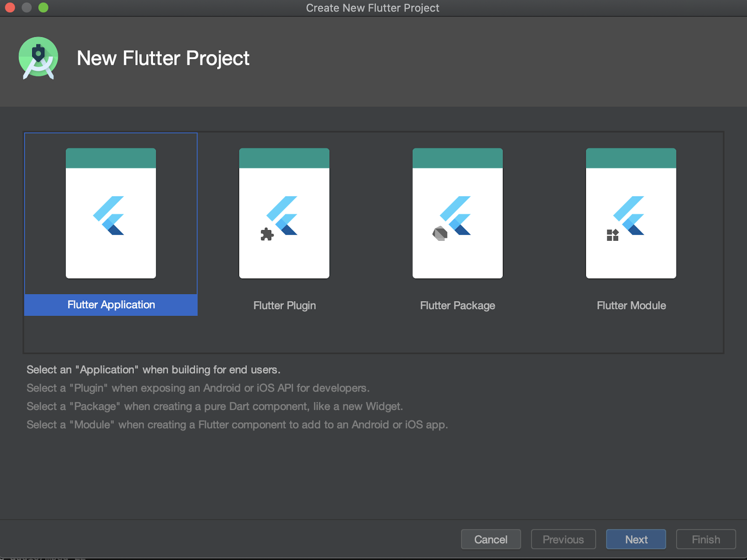Click the teal header of the Plugin card
Screen dimensions: 747x560
pyautogui.click(x=284, y=157)
